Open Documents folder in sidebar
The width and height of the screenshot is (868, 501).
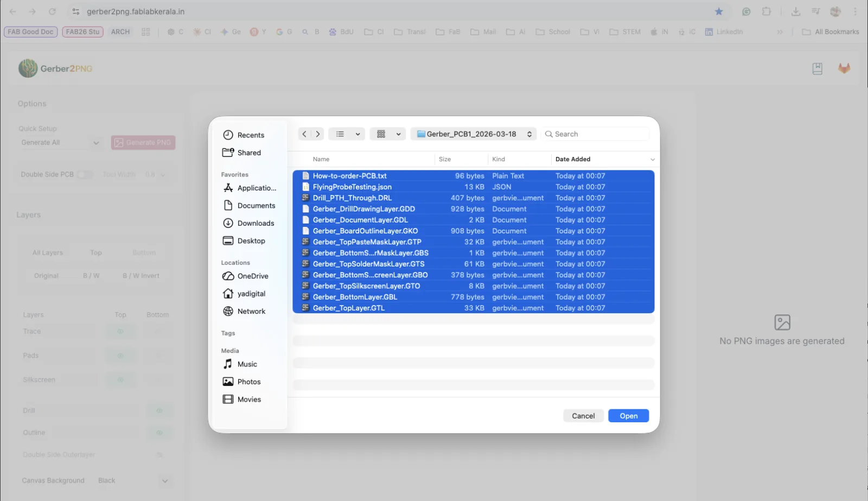point(249,206)
